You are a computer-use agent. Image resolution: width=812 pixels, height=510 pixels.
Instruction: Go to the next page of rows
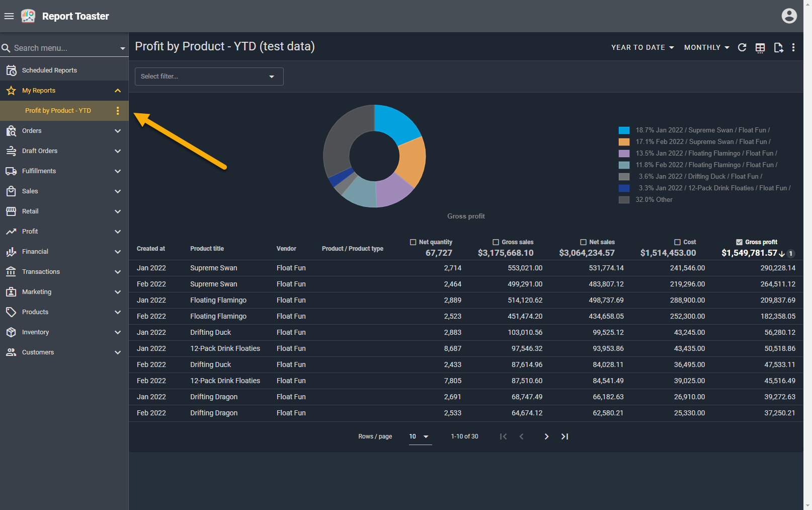click(546, 436)
